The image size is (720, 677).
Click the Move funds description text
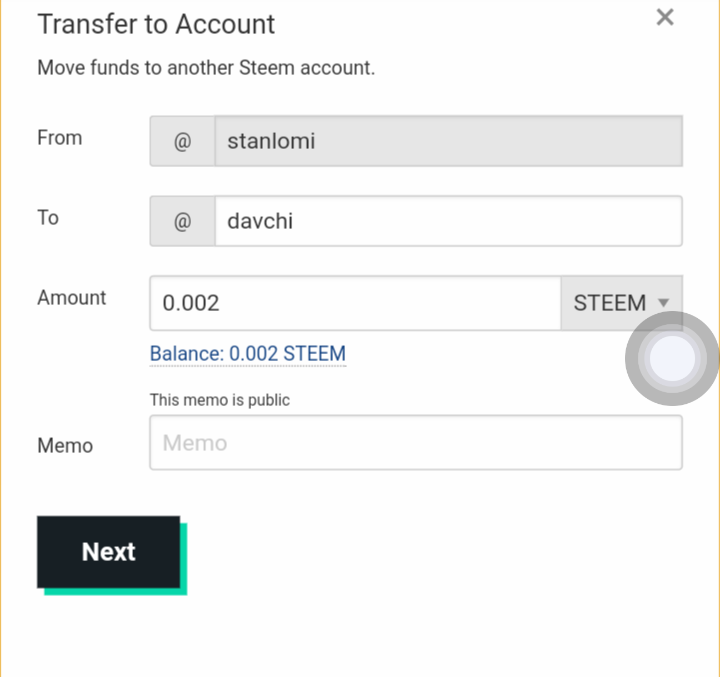point(206,69)
